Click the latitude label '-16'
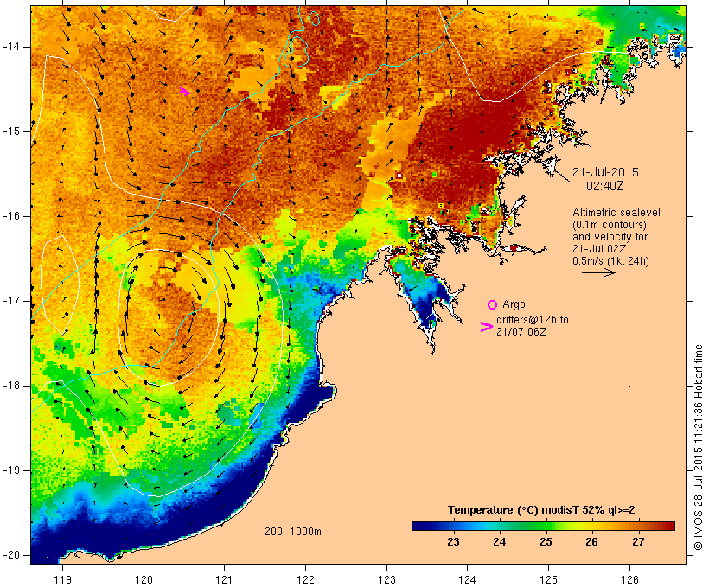Screen dimensions: 709x588 (11, 216)
